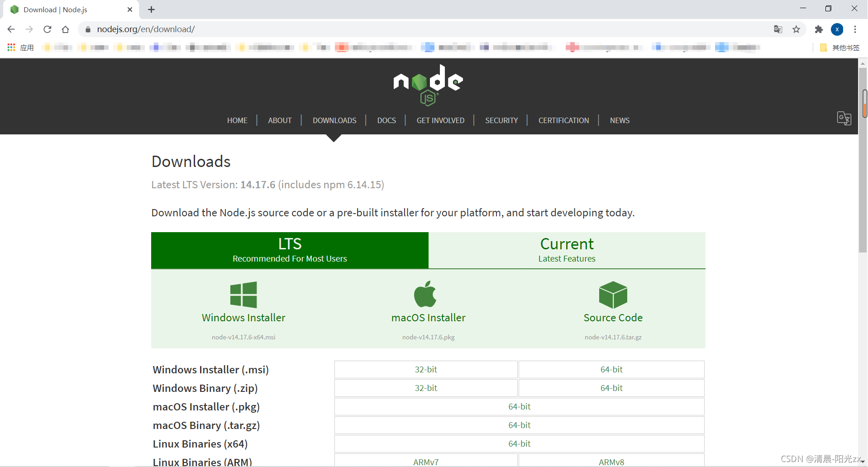The height and width of the screenshot is (467, 868).
Task: Download Linux Binaries (x64) 64-bit
Action: pyautogui.click(x=520, y=443)
